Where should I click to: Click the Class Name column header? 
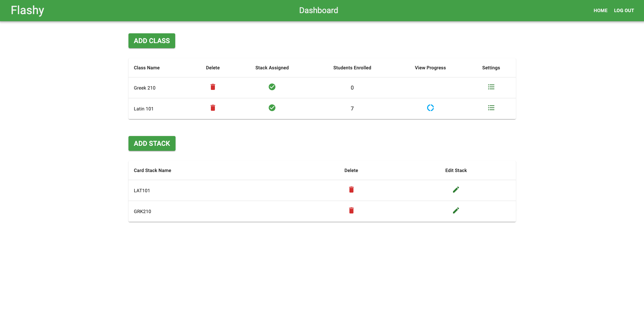(x=147, y=68)
